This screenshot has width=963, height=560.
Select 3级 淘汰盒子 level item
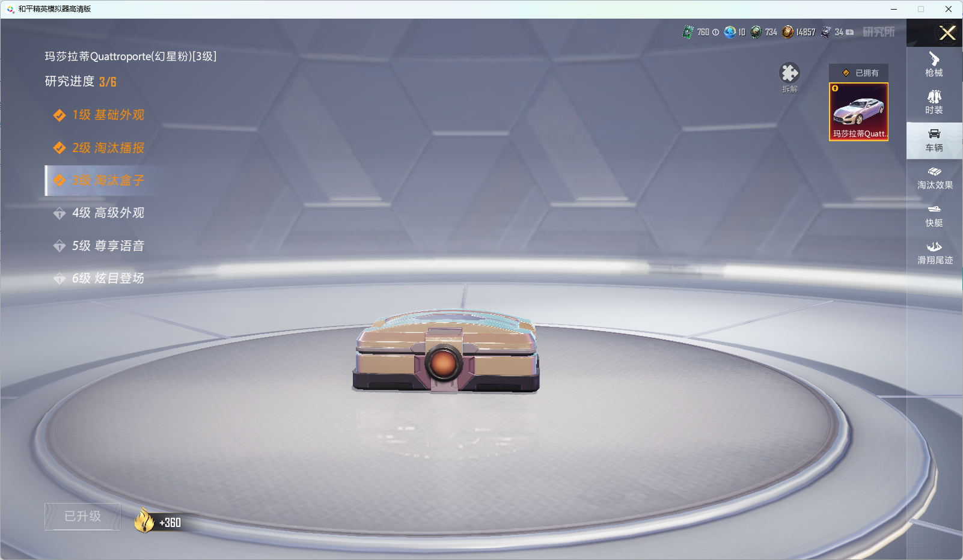coord(108,180)
